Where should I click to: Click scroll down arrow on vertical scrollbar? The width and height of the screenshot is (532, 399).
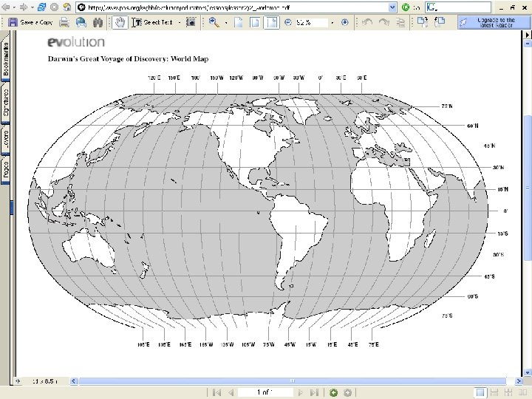528,373
